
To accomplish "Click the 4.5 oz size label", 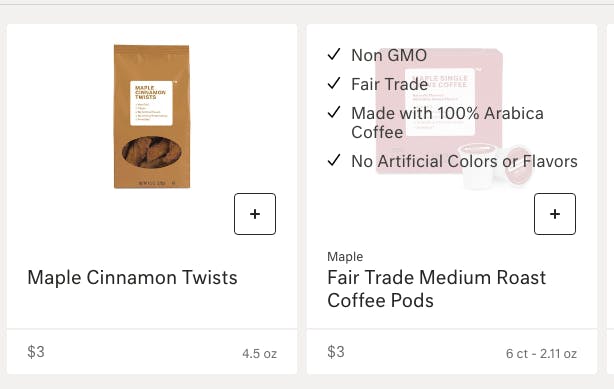I will 260,354.
